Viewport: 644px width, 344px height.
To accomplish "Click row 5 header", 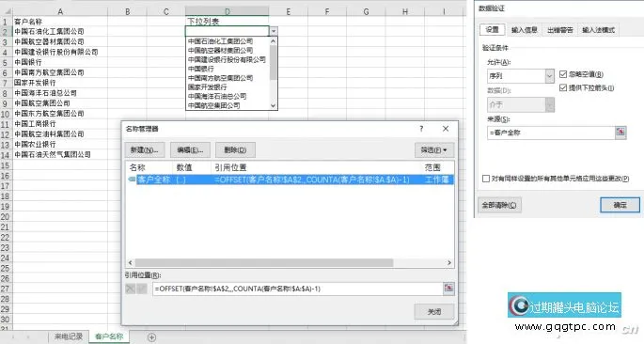I will [6, 62].
